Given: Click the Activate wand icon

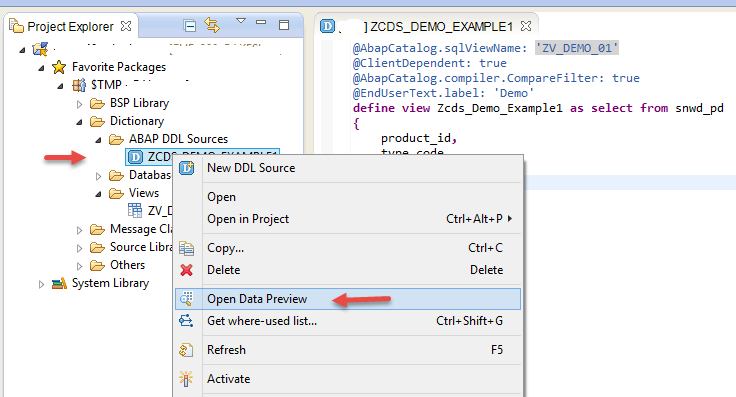Looking at the screenshot, I should pyautogui.click(x=186, y=379).
